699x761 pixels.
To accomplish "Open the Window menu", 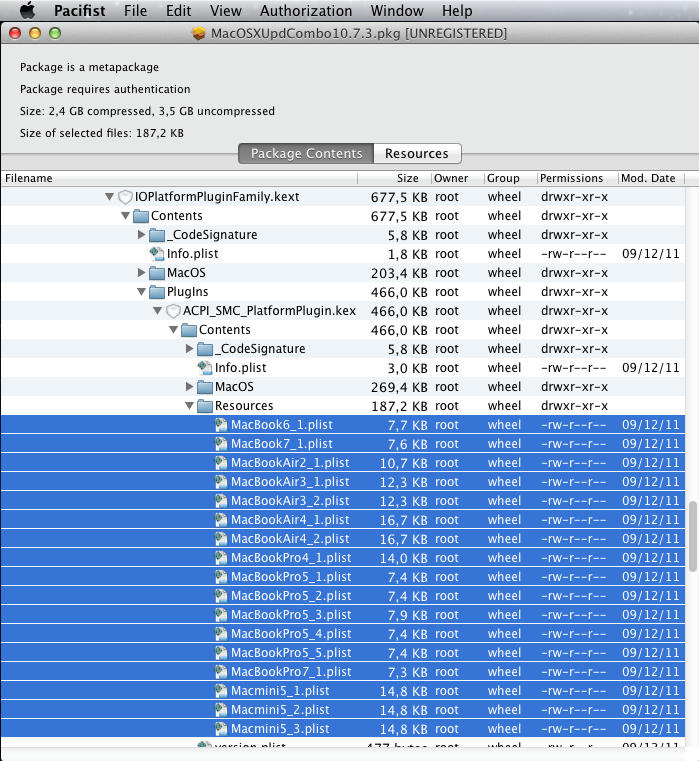I will pos(397,11).
